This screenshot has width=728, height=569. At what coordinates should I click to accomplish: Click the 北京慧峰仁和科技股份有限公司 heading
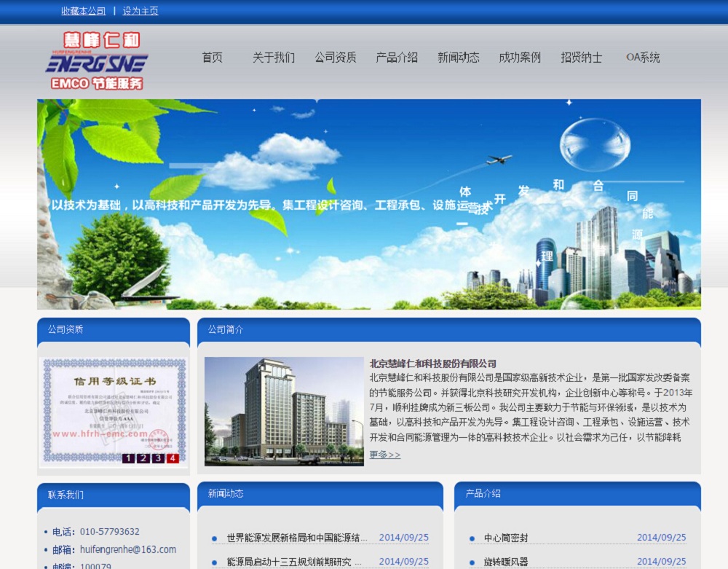(432, 364)
